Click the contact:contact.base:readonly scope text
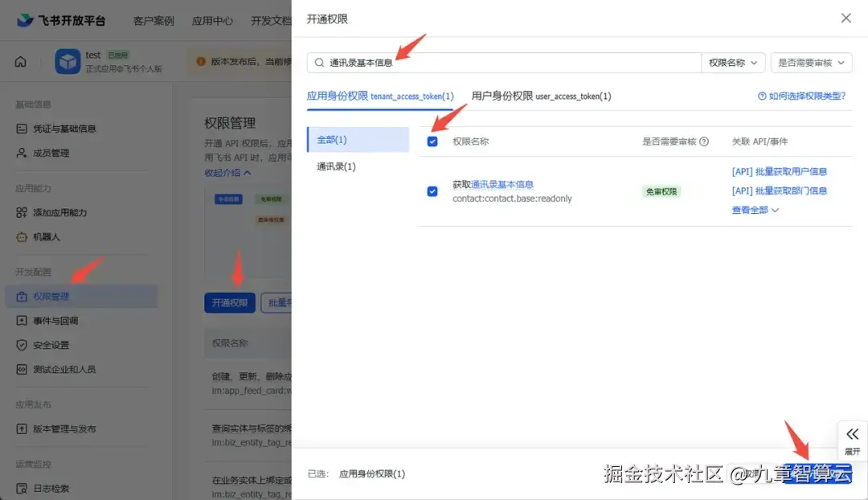Screen dimensions: 868x500 [x=512, y=199]
